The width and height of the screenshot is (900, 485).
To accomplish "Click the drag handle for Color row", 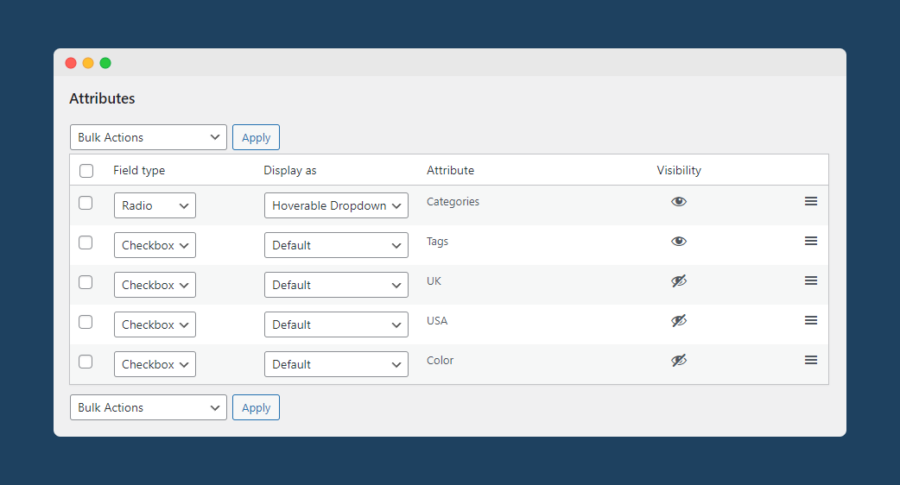I will [811, 361].
